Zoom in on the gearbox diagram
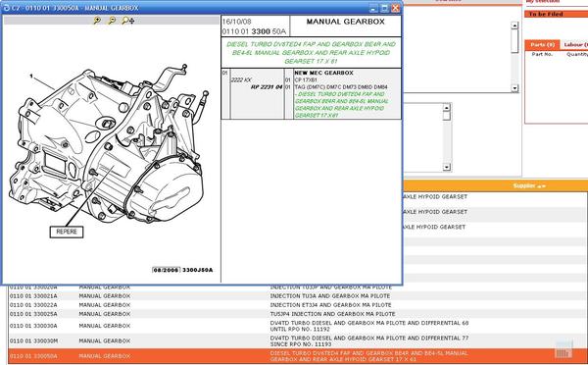 (x=97, y=21)
